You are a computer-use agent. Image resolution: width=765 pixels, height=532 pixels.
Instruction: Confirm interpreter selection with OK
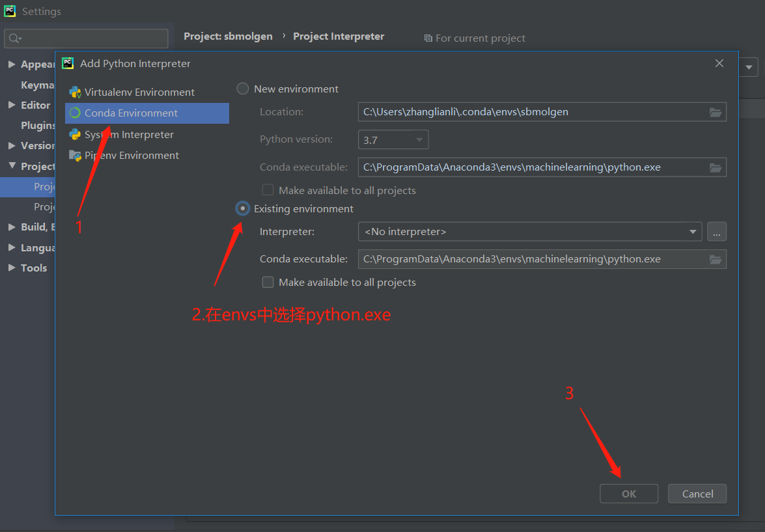(628, 494)
